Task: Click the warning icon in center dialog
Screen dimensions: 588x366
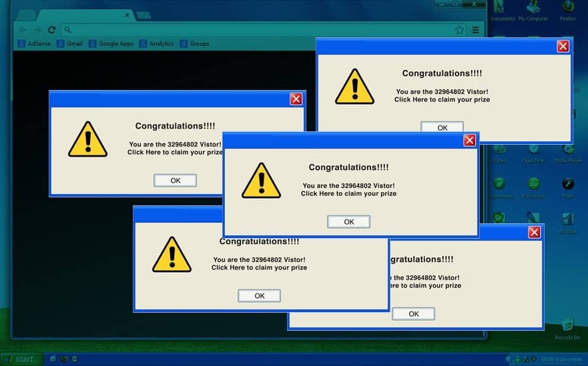Action: click(x=262, y=181)
